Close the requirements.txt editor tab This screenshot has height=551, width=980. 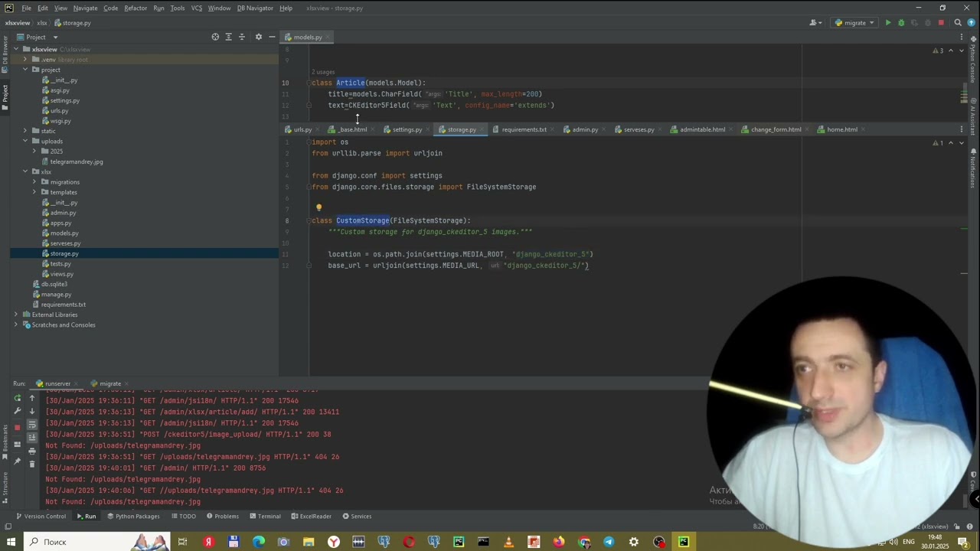pyautogui.click(x=553, y=129)
